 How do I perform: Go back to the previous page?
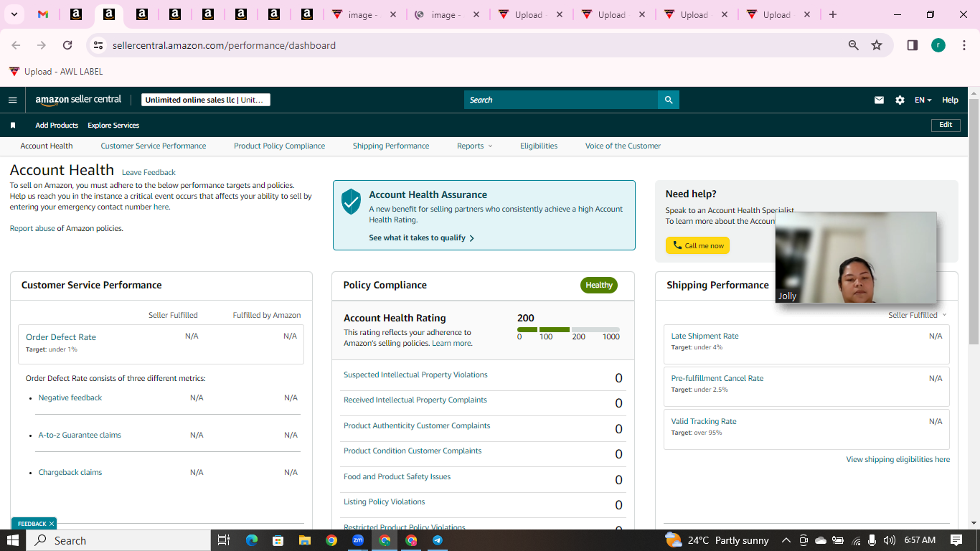pos(16,45)
